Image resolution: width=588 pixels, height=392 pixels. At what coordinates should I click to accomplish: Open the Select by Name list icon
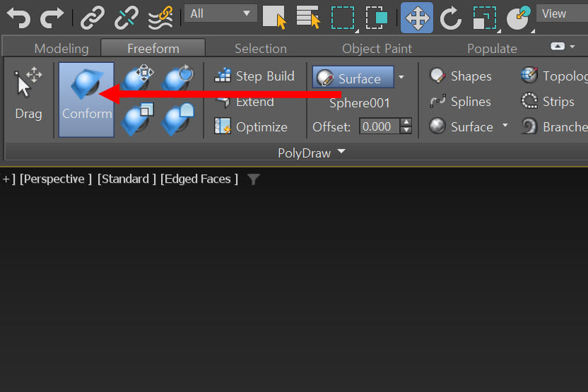point(308,17)
